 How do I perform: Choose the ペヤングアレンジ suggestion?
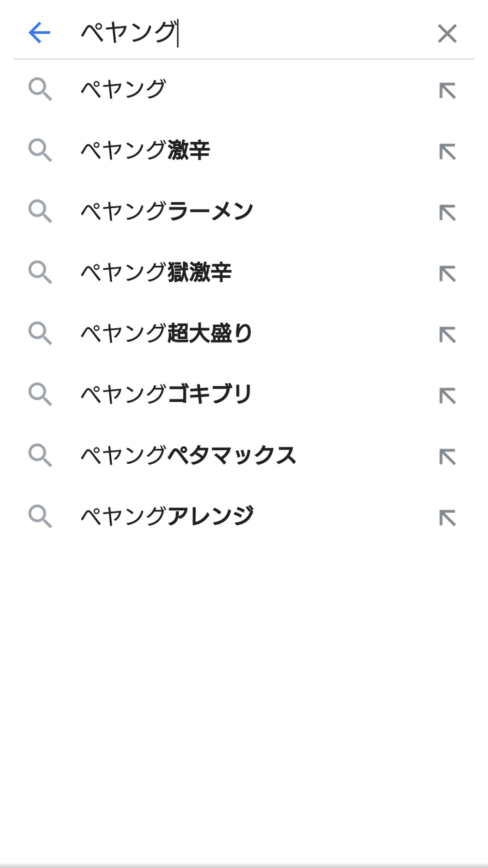coord(167,517)
